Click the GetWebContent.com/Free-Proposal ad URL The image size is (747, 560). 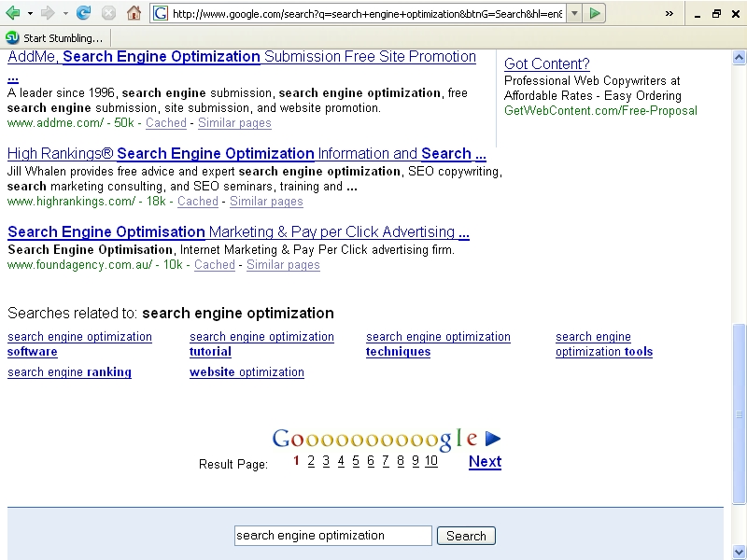coord(600,111)
